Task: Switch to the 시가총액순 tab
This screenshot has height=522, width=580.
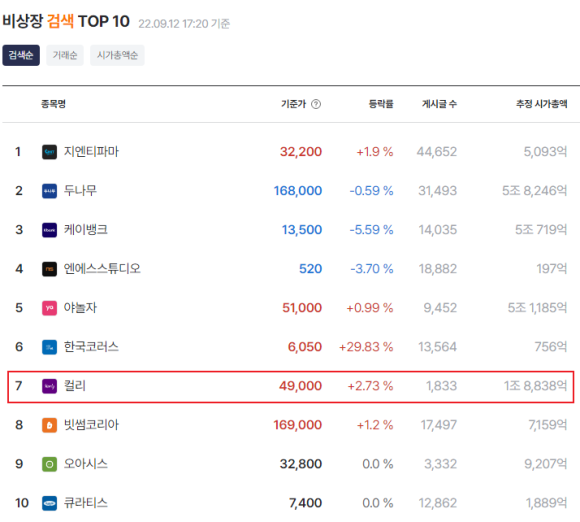Action: pyautogui.click(x=117, y=55)
